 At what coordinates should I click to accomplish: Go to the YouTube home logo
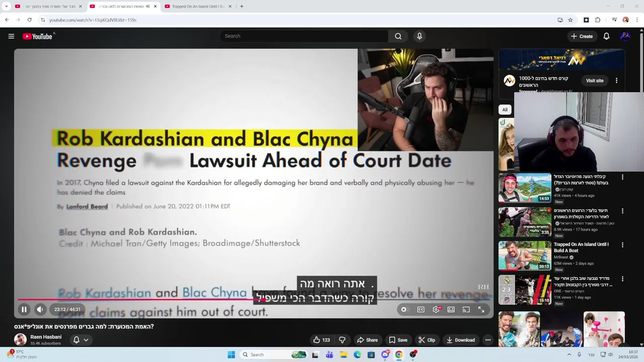[x=37, y=36]
